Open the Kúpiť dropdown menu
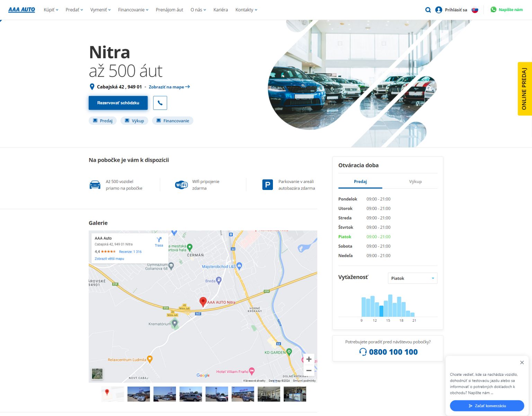The width and height of the screenshot is (532, 416). click(x=51, y=10)
